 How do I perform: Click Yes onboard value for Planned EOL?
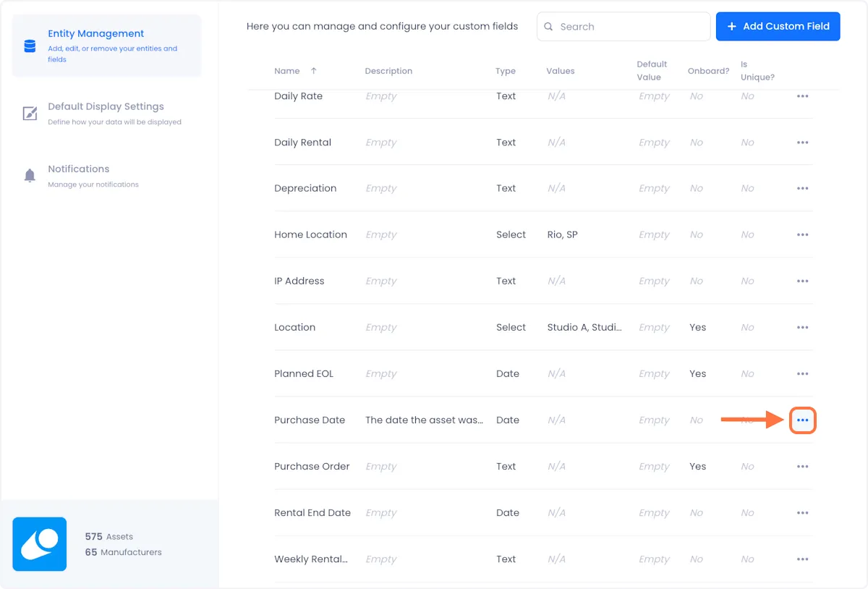(x=697, y=373)
